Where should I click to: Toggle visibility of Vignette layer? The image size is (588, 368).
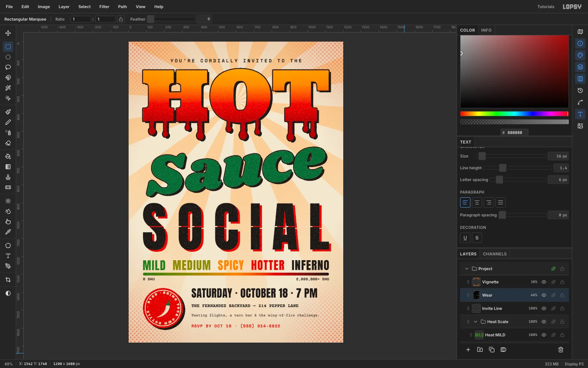[544, 282]
